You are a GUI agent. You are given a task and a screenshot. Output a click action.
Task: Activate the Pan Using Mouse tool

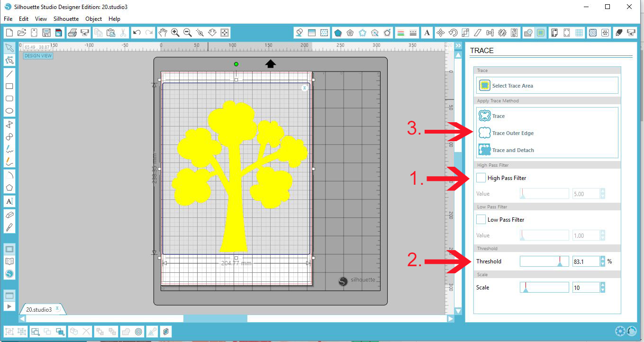(x=163, y=32)
